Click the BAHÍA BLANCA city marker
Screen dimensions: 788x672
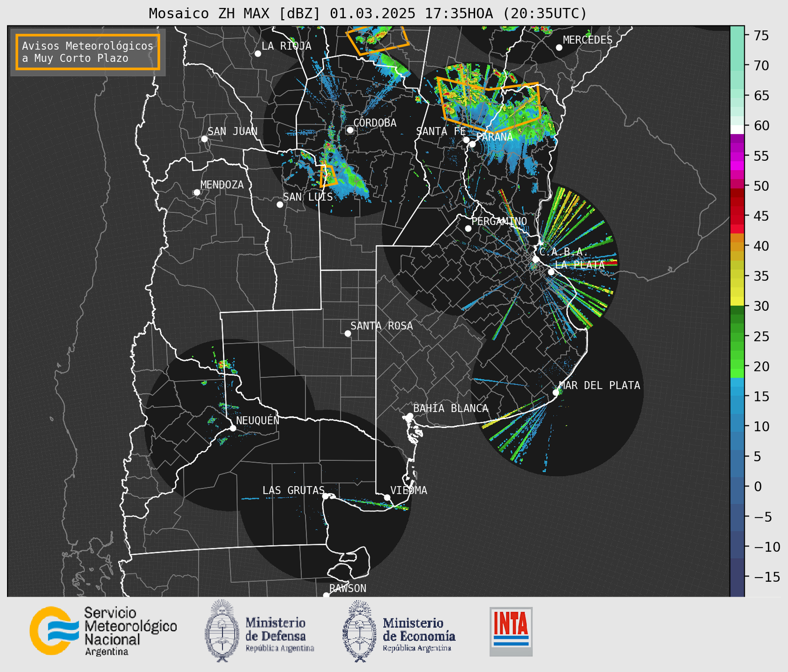point(410,416)
